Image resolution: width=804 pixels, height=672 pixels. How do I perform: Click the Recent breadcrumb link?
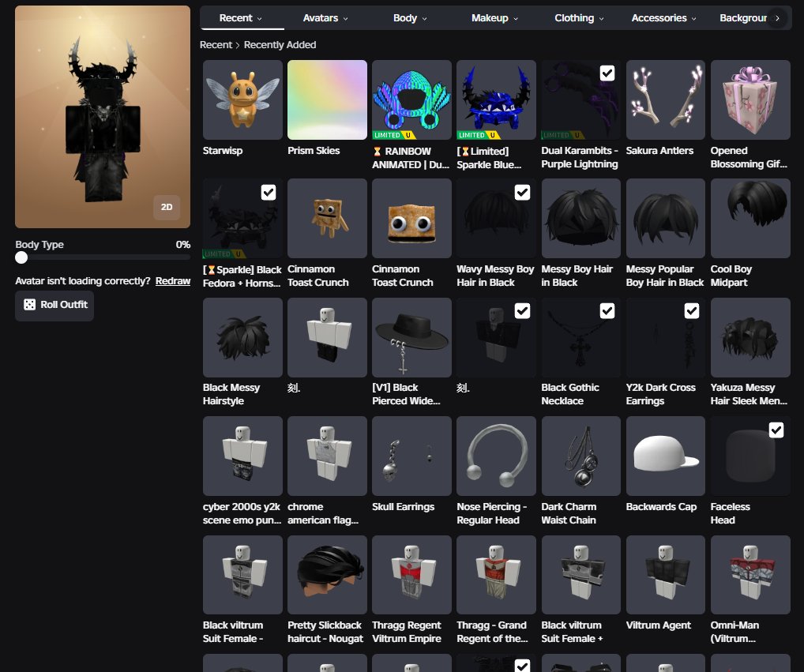(216, 44)
